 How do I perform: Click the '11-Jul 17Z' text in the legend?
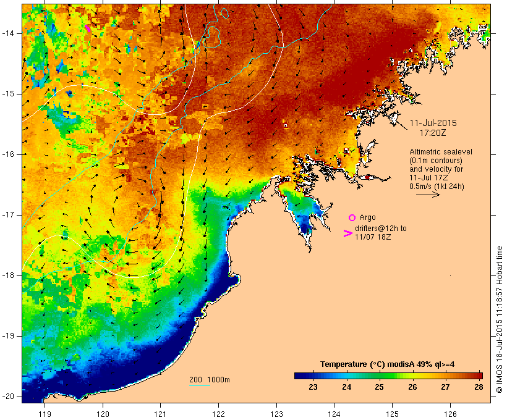pos(428,178)
